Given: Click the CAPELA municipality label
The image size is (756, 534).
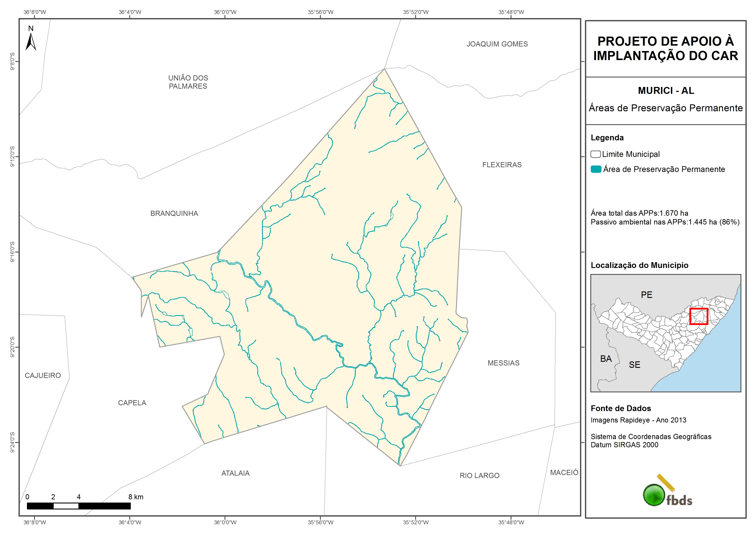Looking at the screenshot, I should pyautogui.click(x=132, y=403).
